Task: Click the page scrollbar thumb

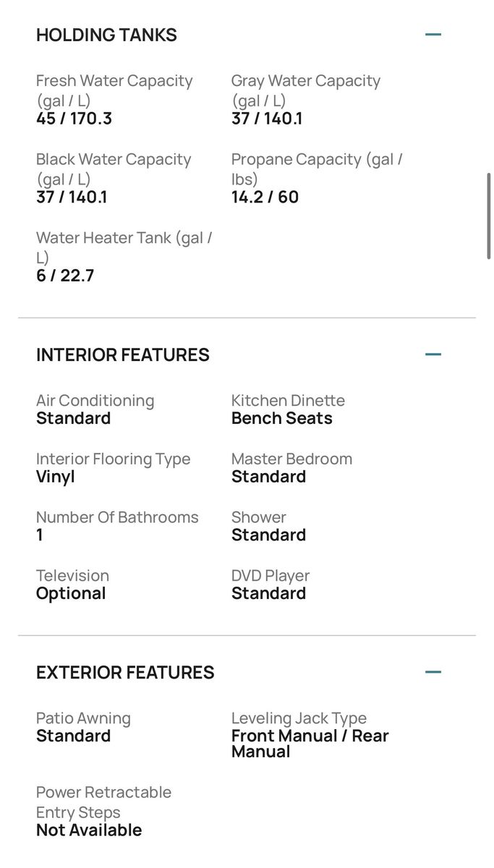Action: pos(490,216)
